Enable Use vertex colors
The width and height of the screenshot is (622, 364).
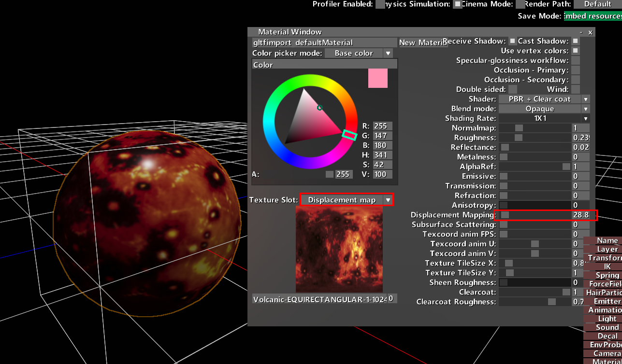point(575,50)
